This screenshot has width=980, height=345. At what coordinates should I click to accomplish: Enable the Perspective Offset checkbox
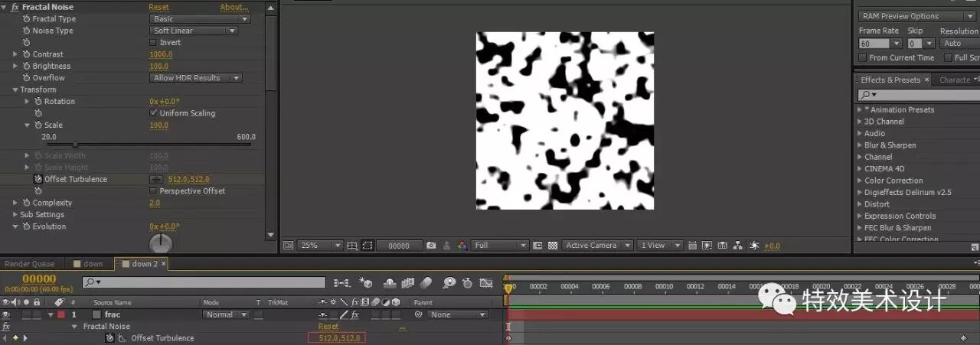[x=152, y=191]
